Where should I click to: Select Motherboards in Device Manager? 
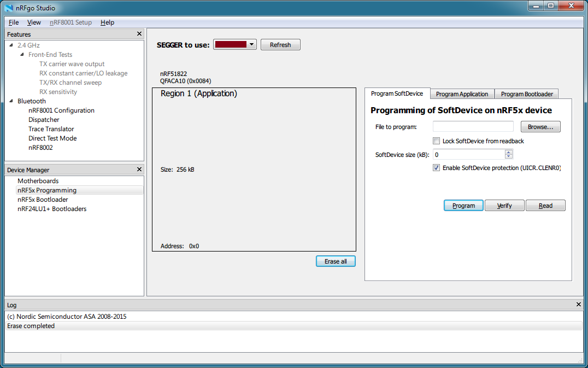(x=38, y=181)
